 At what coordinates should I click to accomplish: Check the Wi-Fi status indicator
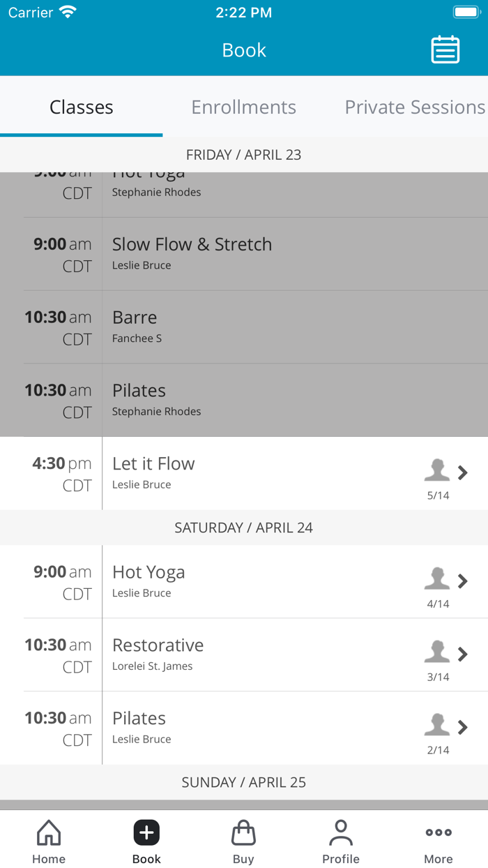68,11
